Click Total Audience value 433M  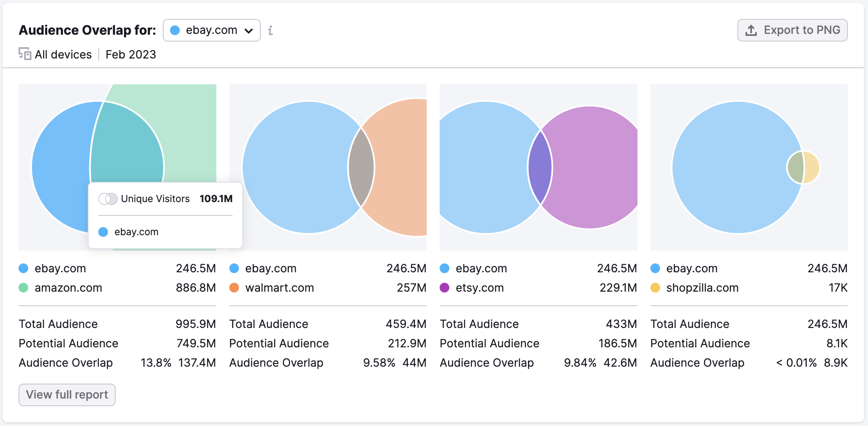[621, 324]
